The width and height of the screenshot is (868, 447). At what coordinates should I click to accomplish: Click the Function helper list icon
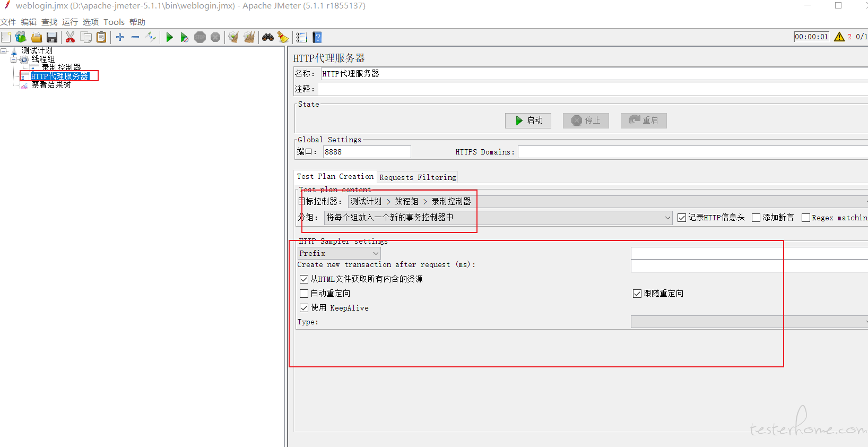tap(301, 37)
